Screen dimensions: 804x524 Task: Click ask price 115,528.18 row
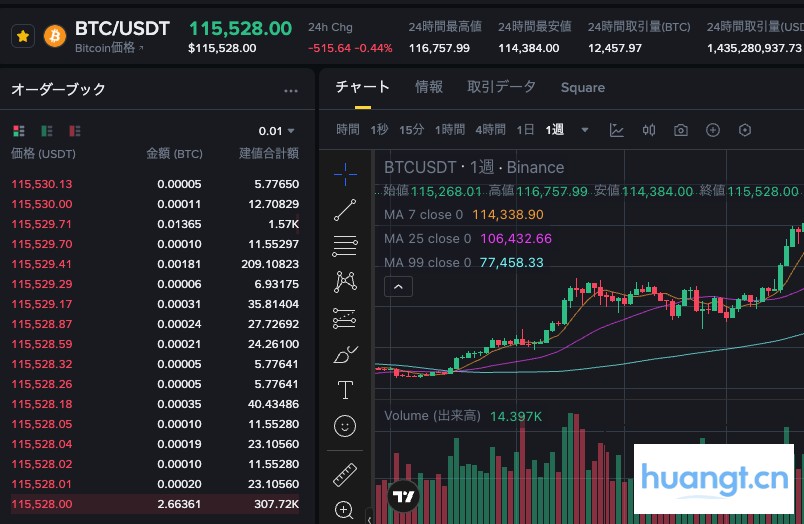(x=155, y=404)
